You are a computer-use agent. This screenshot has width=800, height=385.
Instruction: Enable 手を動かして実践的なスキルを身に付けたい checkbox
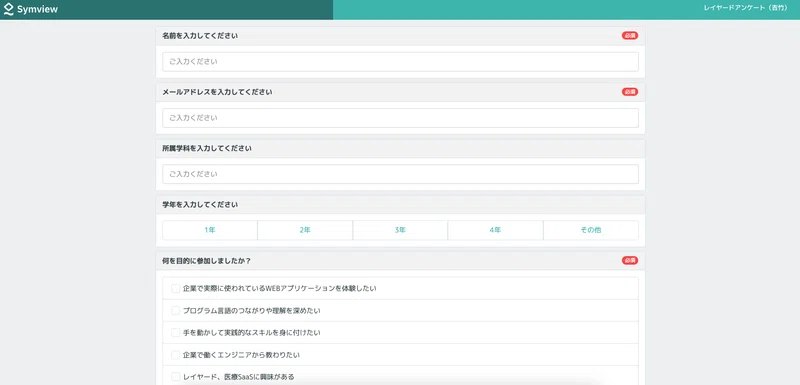(x=176, y=332)
